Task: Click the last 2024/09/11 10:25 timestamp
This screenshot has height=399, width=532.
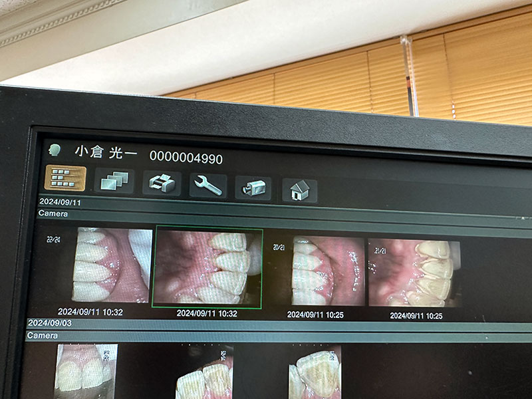Action: coord(416,316)
